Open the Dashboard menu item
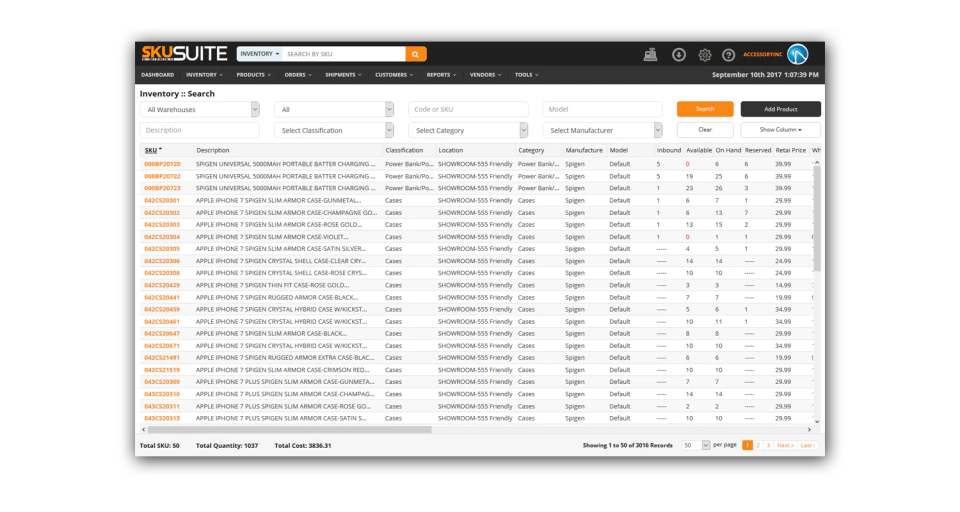Screen dimensions: 960x512 tap(157, 75)
